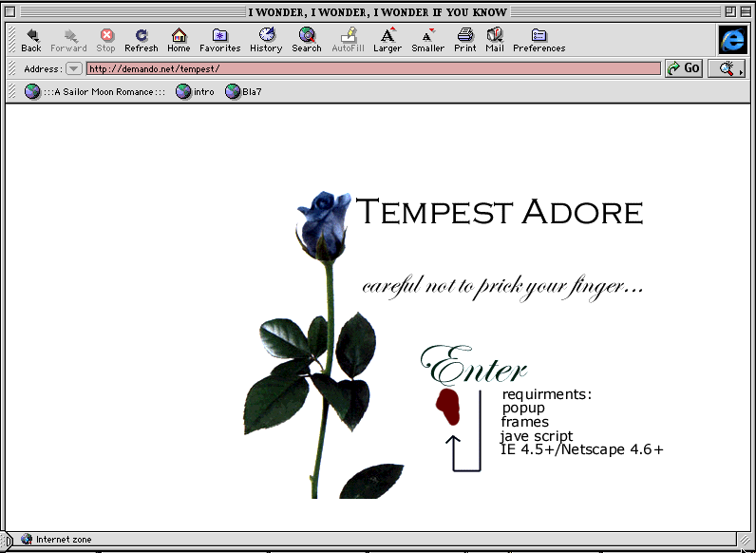Image resolution: width=756 pixels, height=553 pixels.
Task: Print the page using Print icon
Action: (x=465, y=35)
